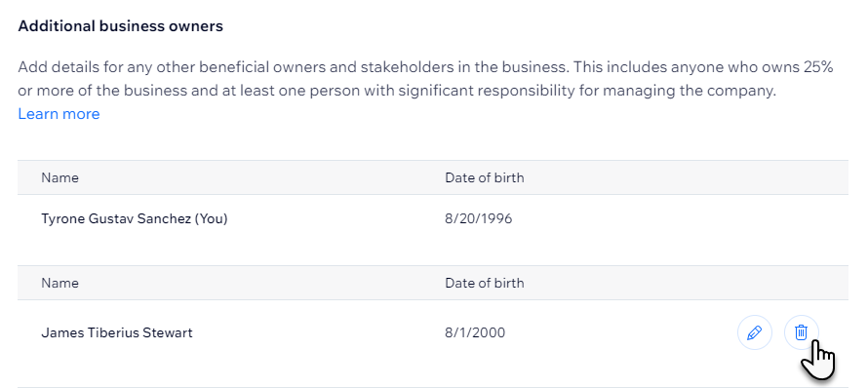Click the Date of birth header above 8/1/2000
Screen dimensions: 868x388
pyautogui.click(x=485, y=283)
